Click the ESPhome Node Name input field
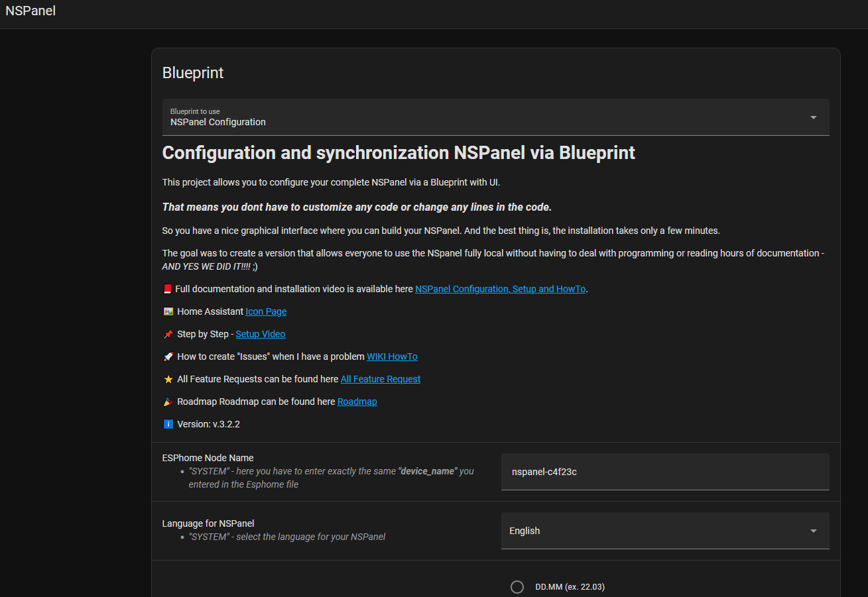Screen dimensions: 868x597 (x=665, y=471)
